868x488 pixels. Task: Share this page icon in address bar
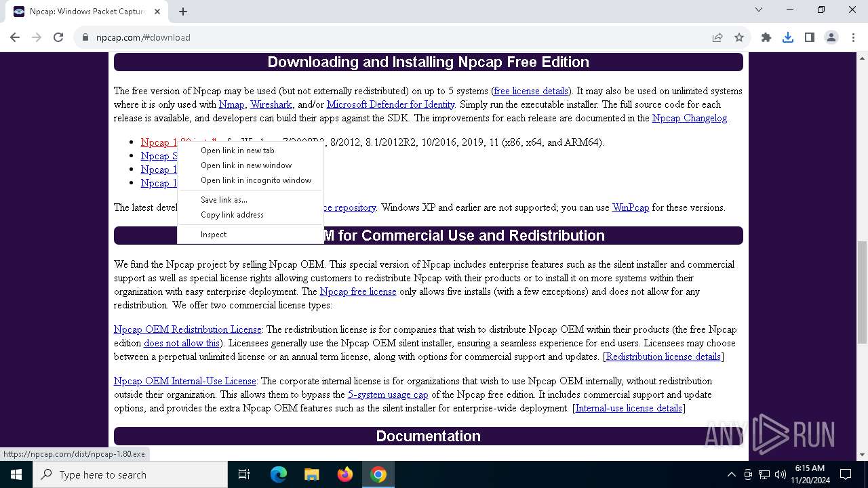click(x=717, y=37)
